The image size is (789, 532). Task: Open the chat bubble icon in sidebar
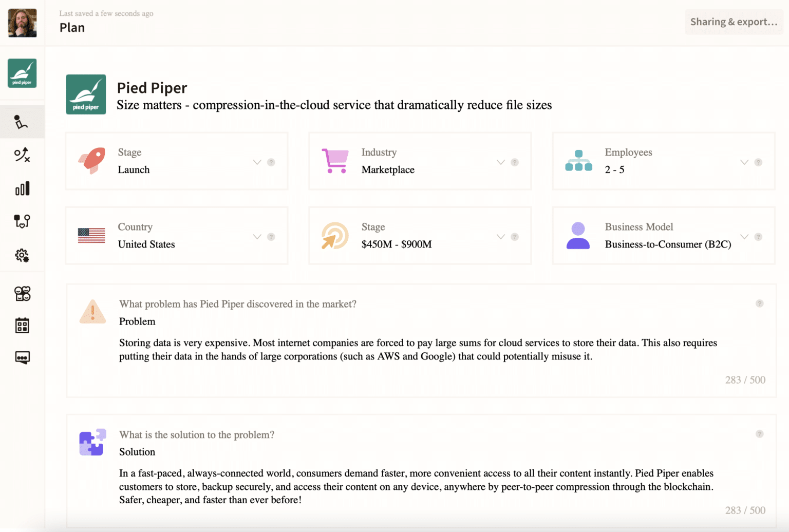coord(22,357)
